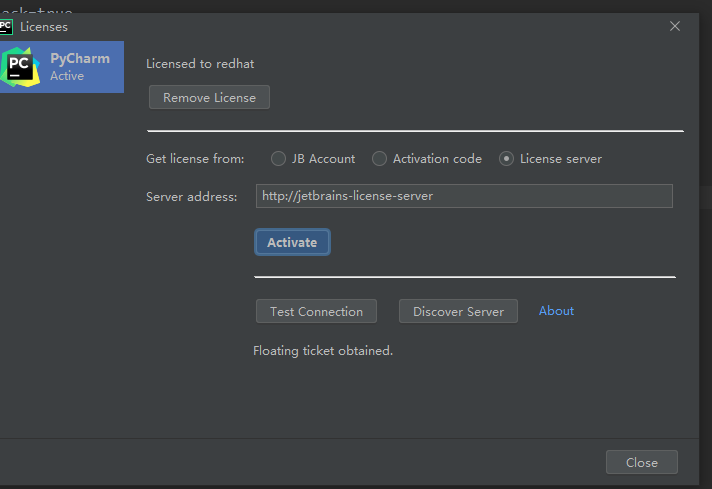
Task: Run Test Connection to the license server
Action: pos(316,311)
